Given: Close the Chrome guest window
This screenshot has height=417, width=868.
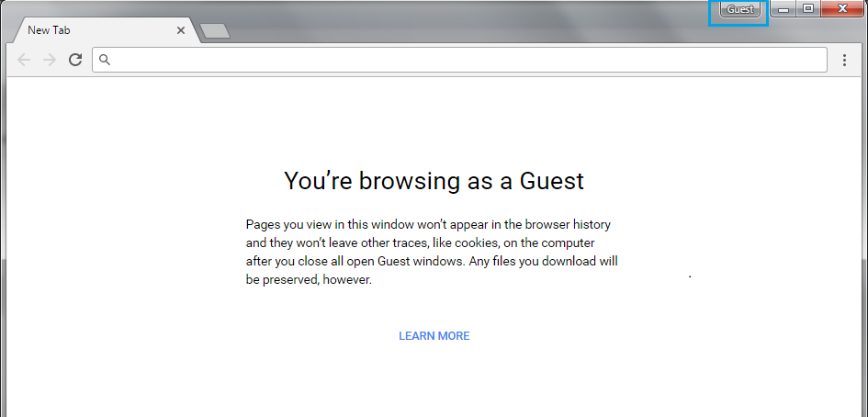Looking at the screenshot, I should [841, 9].
